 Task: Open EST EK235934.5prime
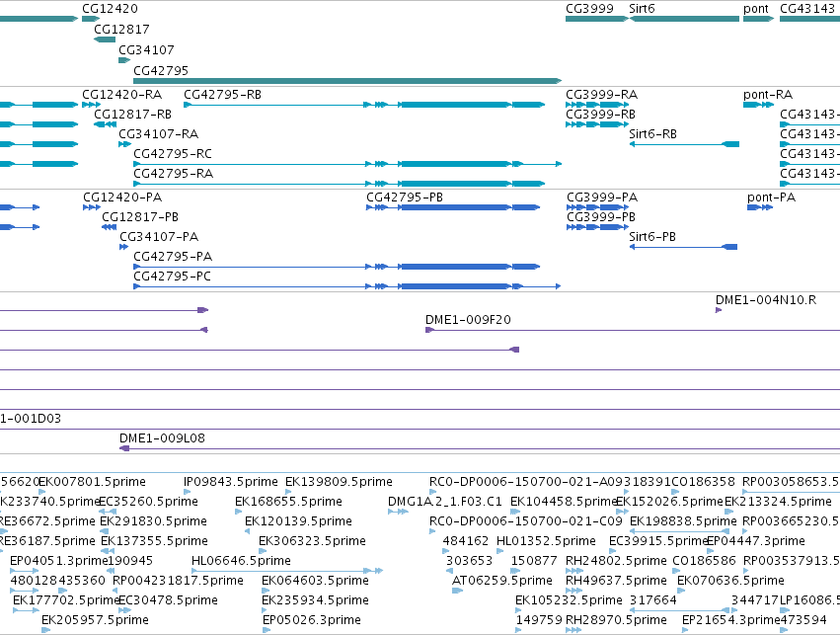point(315,600)
